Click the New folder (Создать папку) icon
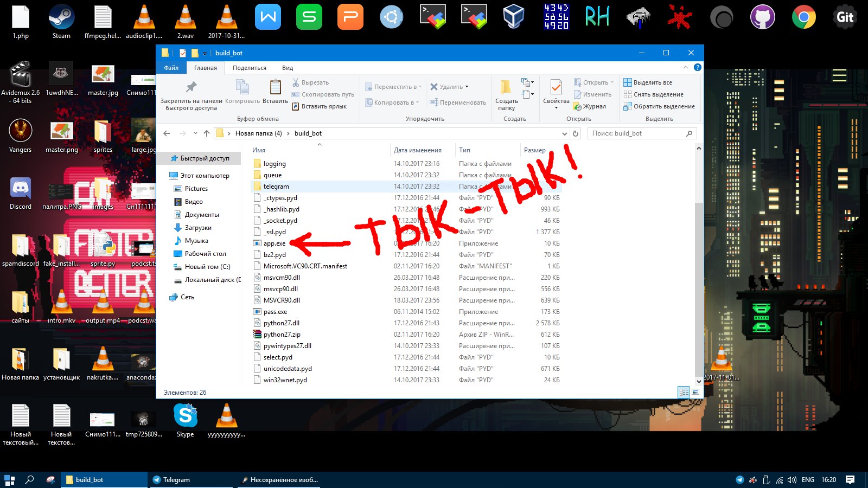This screenshot has width=868, height=488. pos(506,87)
